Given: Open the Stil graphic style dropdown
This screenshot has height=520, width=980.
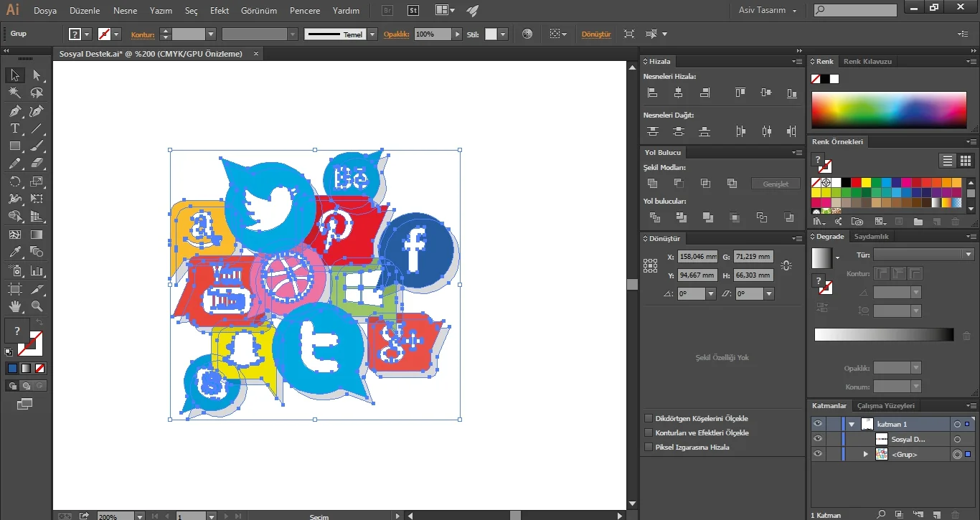Looking at the screenshot, I should tap(504, 34).
